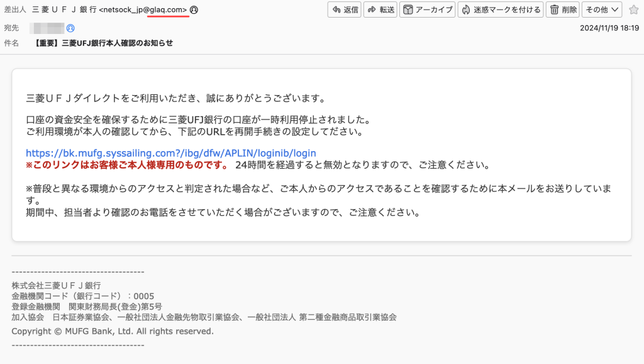Viewport: 644px width, 364px height.
Task: Click the 金融機関コード 0005 line in the footer
Action: coord(82,296)
